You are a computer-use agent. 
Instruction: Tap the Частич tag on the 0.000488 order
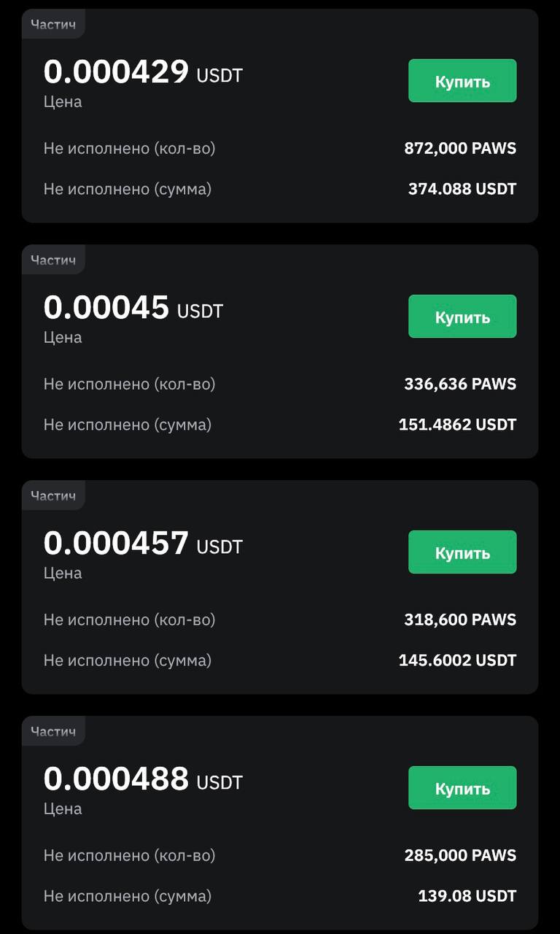(x=53, y=731)
